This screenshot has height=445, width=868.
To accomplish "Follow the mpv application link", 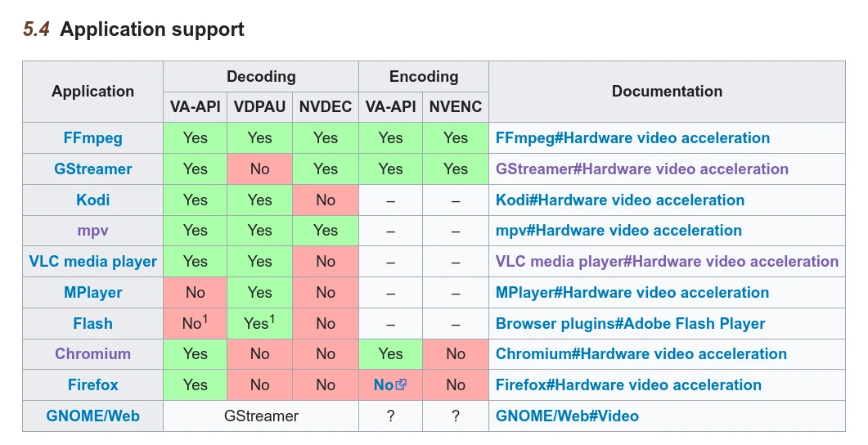I will pyautogui.click(x=92, y=231).
